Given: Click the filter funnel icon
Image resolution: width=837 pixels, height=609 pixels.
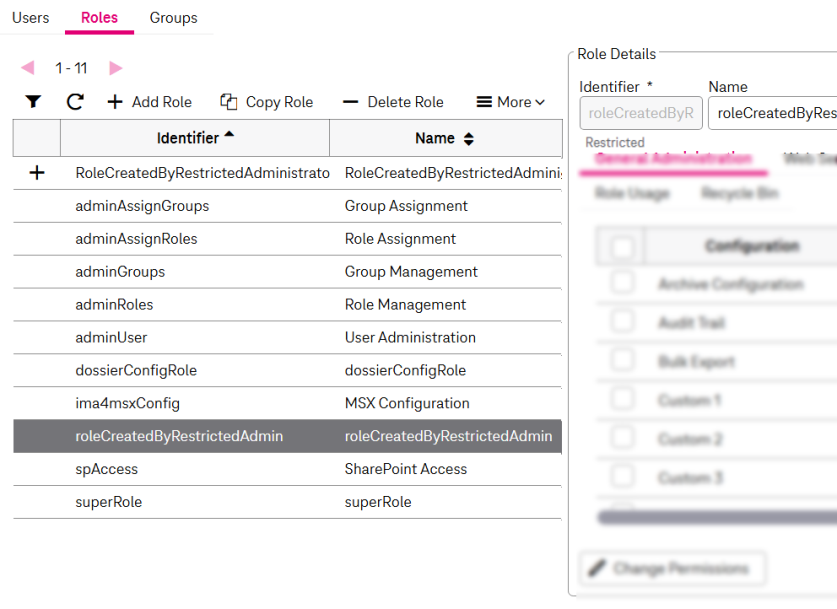Looking at the screenshot, I should (x=33, y=102).
